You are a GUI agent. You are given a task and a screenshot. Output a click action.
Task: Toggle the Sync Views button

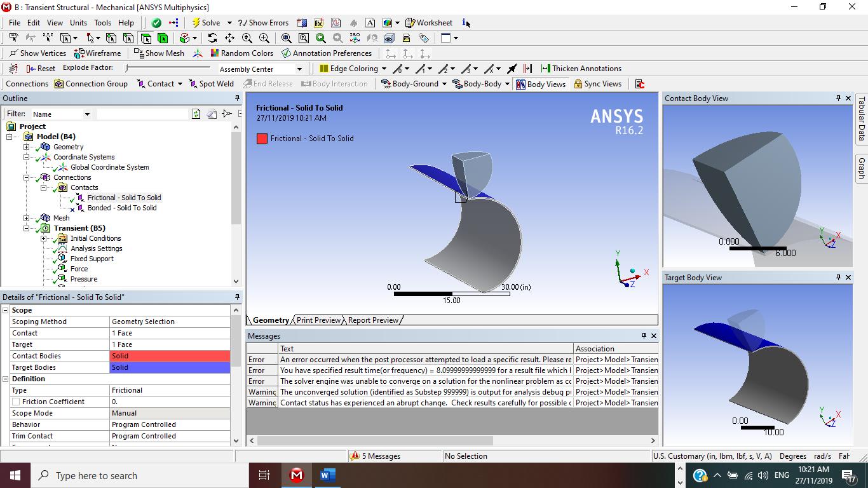pyautogui.click(x=597, y=84)
